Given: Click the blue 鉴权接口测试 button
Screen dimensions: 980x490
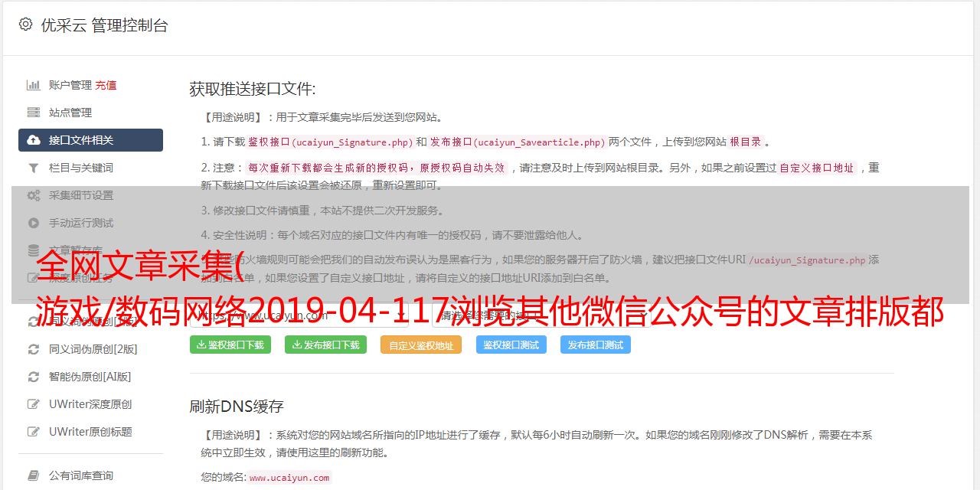Looking at the screenshot, I should click(511, 345).
